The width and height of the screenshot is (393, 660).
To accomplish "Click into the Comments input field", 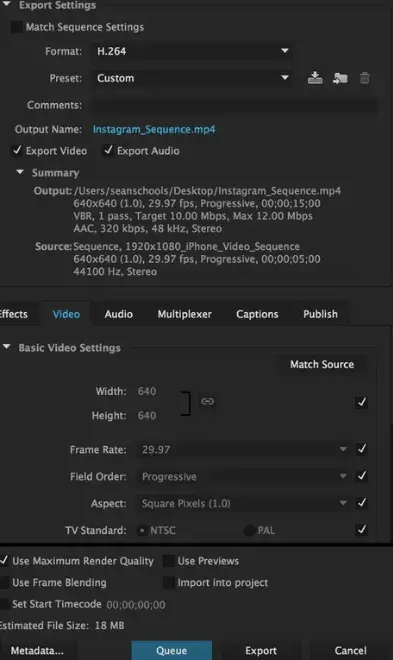I will coord(235,105).
